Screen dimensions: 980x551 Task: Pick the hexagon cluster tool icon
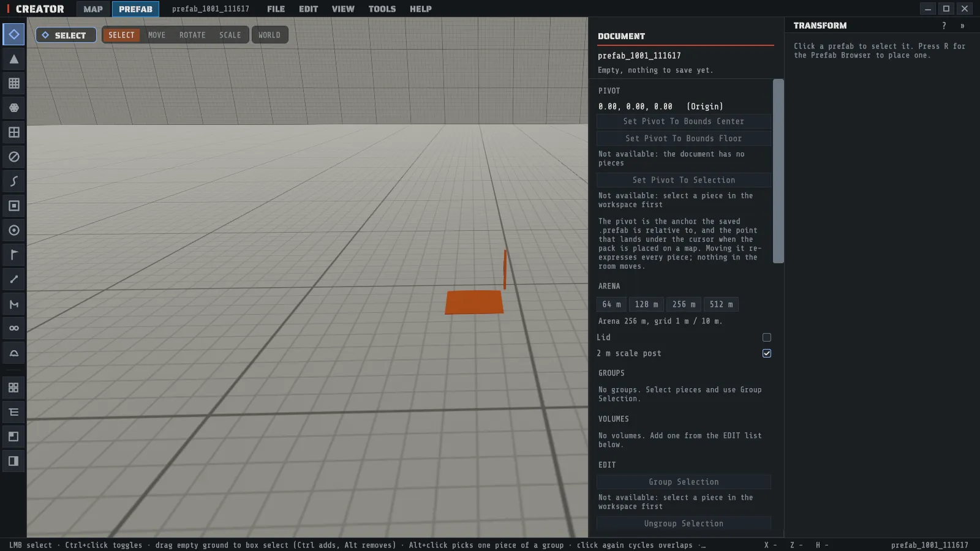click(x=13, y=108)
